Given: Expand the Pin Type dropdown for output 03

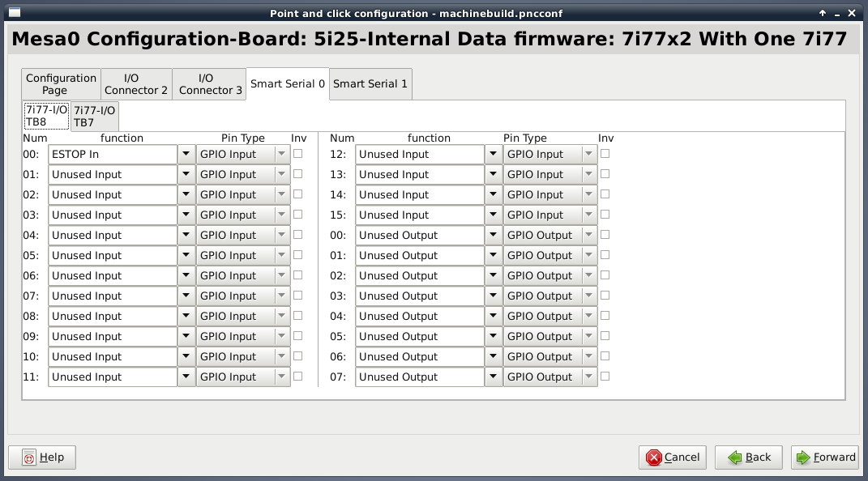Looking at the screenshot, I should pyautogui.click(x=551, y=296).
